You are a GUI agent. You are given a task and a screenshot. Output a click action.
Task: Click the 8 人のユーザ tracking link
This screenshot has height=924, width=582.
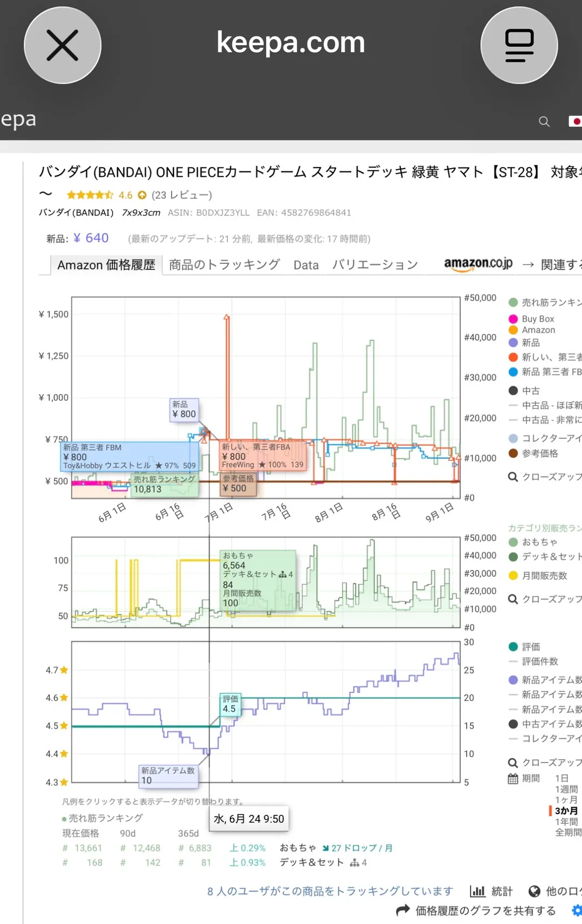click(x=330, y=891)
